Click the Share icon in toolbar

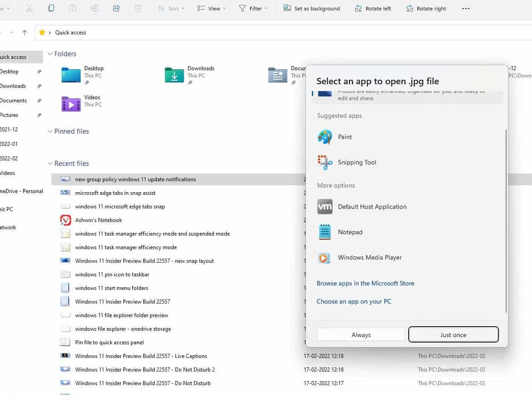116,8
